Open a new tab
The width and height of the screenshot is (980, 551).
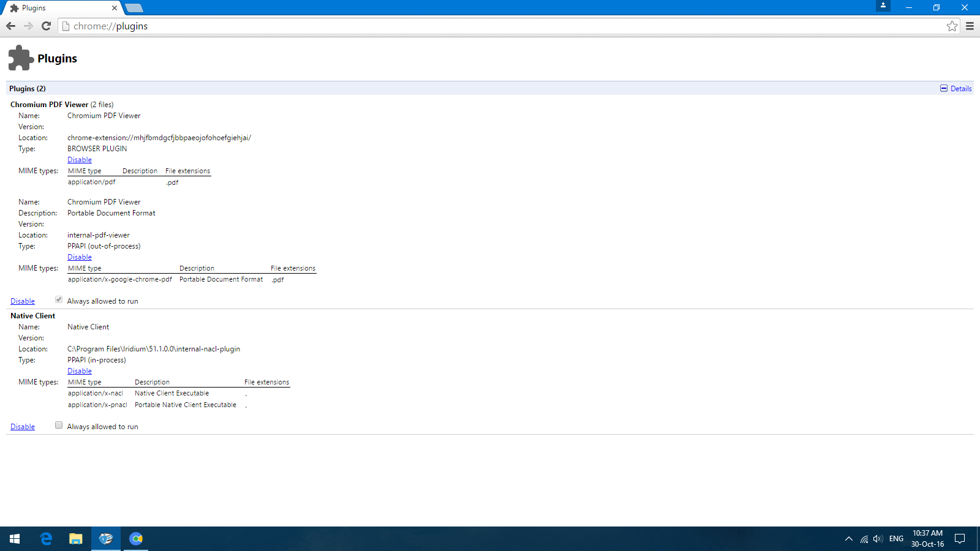(x=134, y=8)
